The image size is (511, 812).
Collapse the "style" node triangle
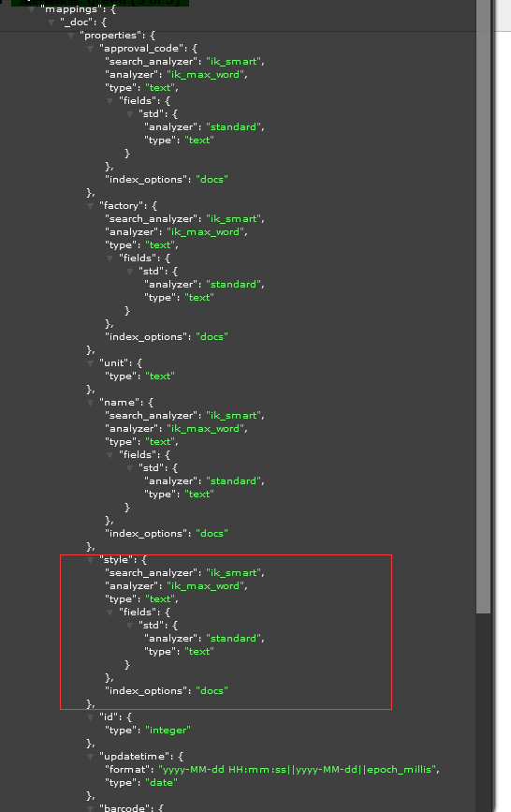coord(91,560)
